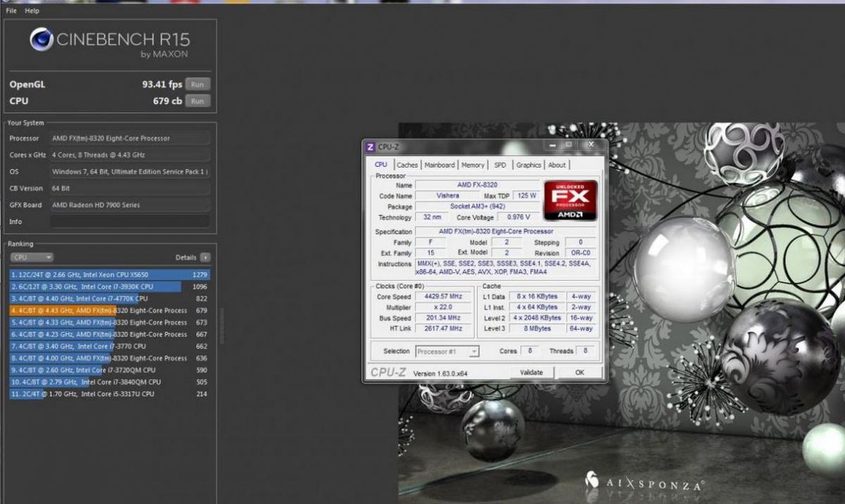The width and height of the screenshot is (845, 504).
Task: Click the AMD FX processor logo in CPU-Z
Action: [x=570, y=201]
